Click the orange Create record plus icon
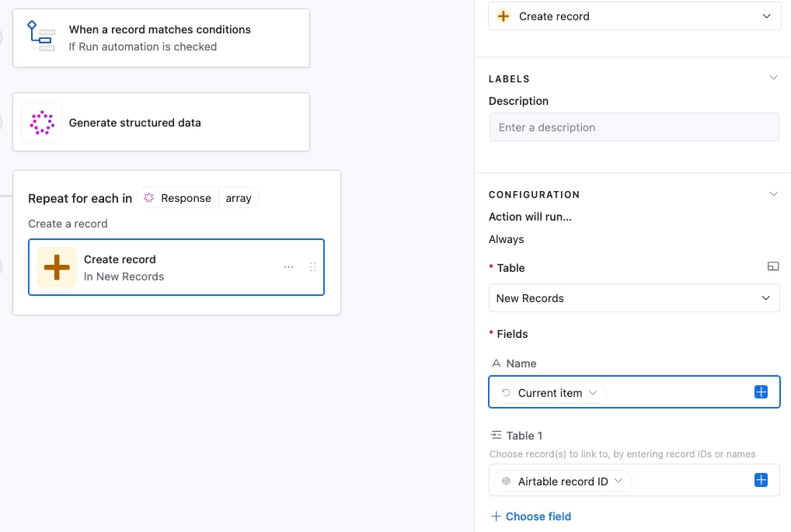 pos(57,267)
